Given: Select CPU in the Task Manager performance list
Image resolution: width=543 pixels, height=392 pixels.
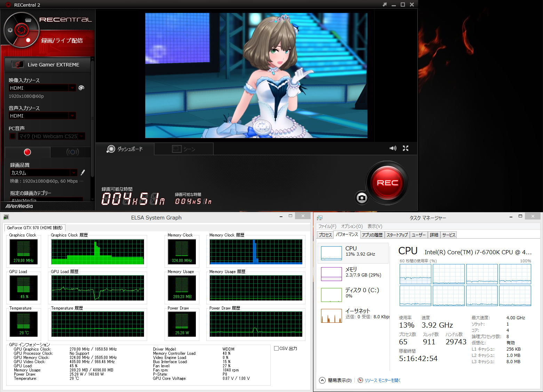Looking at the screenshot, I should (353, 253).
